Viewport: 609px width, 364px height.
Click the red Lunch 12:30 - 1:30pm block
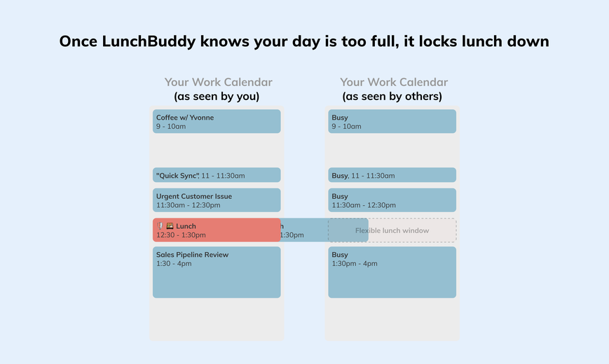pos(217,230)
